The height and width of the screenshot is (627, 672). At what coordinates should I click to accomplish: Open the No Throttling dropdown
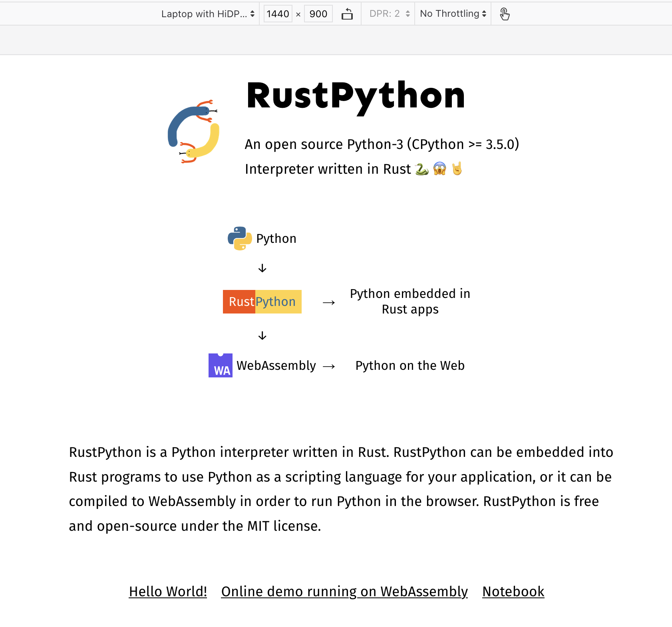(x=453, y=14)
